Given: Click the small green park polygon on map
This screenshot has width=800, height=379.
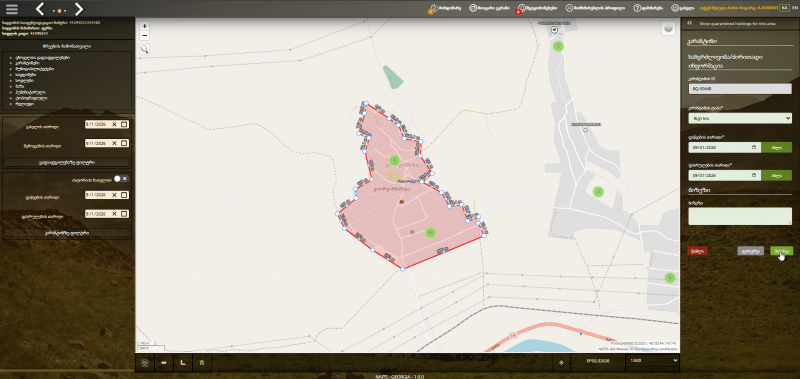Looking at the screenshot, I should pyautogui.click(x=392, y=77).
